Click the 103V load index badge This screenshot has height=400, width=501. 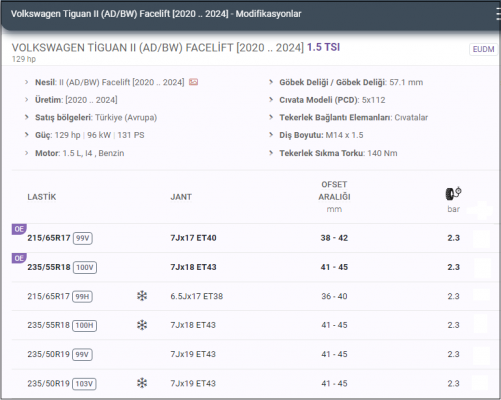(x=84, y=384)
